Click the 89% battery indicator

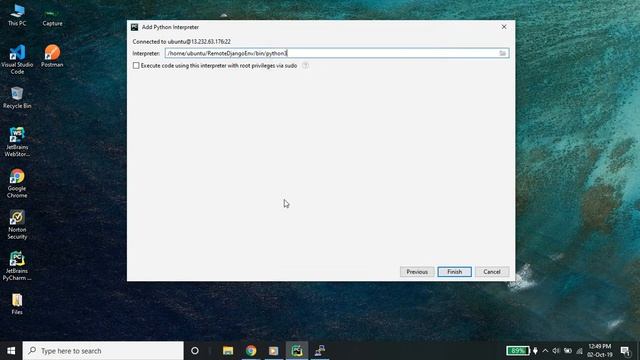click(518, 351)
